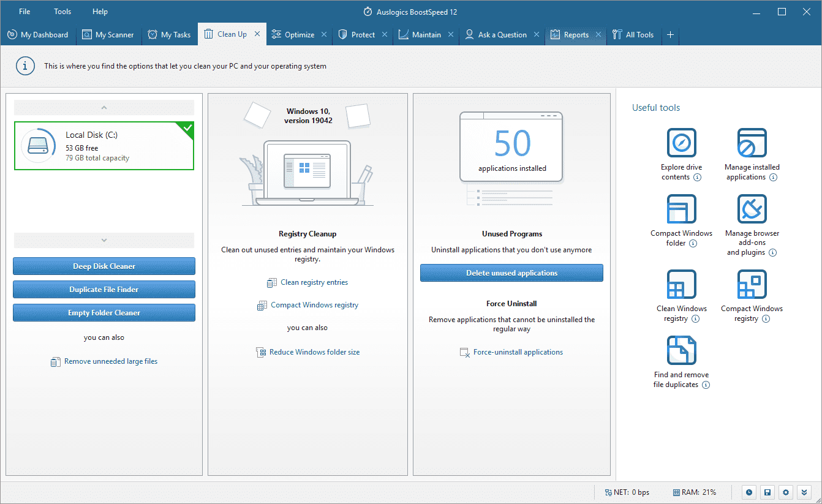Image resolution: width=822 pixels, height=504 pixels.
Task: Open the Manage browser add-ons tool icon
Action: 752,209
